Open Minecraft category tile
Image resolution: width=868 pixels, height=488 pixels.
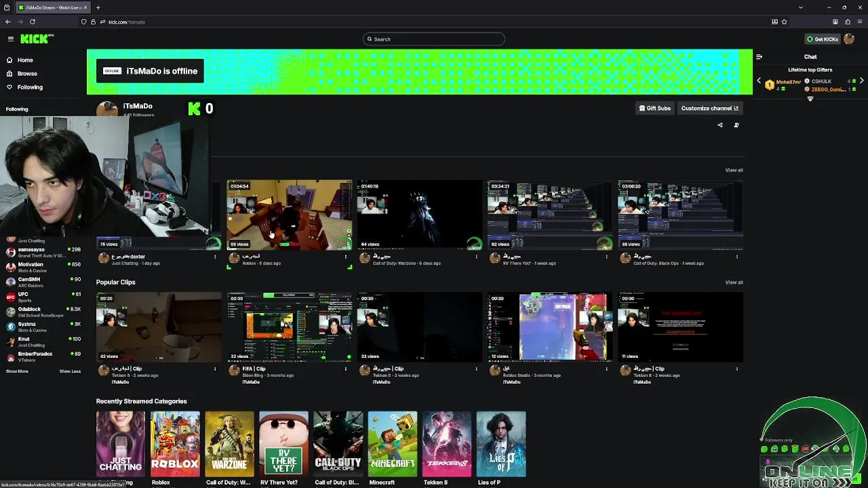pyautogui.click(x=392, y=444)
